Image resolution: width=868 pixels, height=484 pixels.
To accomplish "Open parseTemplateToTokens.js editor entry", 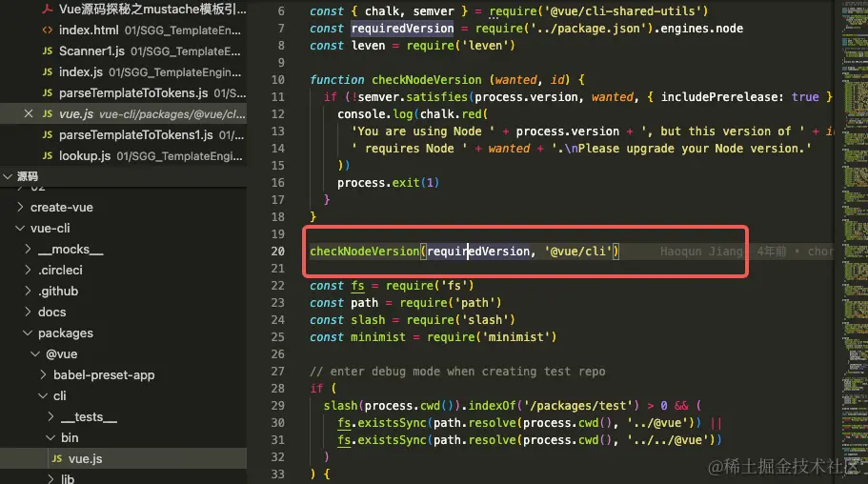I will click(123, 92).
